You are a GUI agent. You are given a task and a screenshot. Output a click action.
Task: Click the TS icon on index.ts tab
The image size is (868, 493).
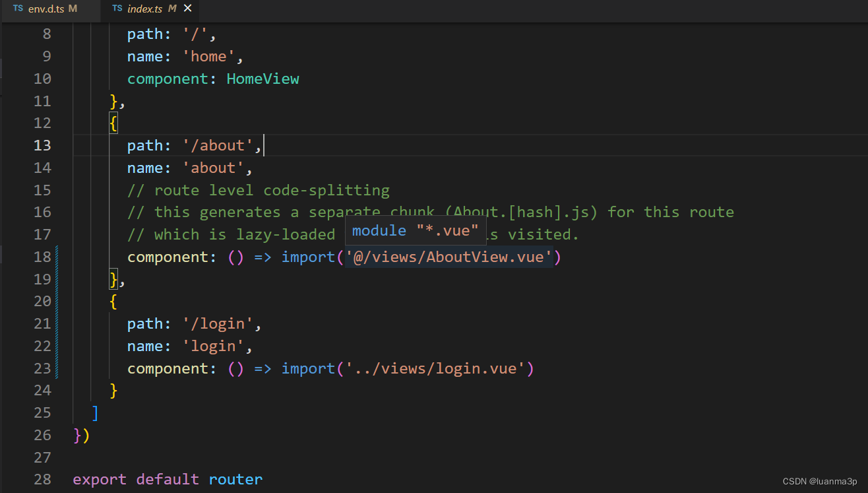(117, 9)
